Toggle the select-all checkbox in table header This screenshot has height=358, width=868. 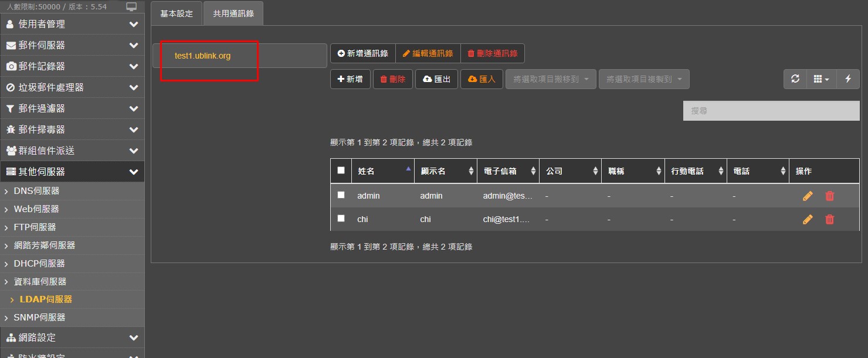pos(341,171)
